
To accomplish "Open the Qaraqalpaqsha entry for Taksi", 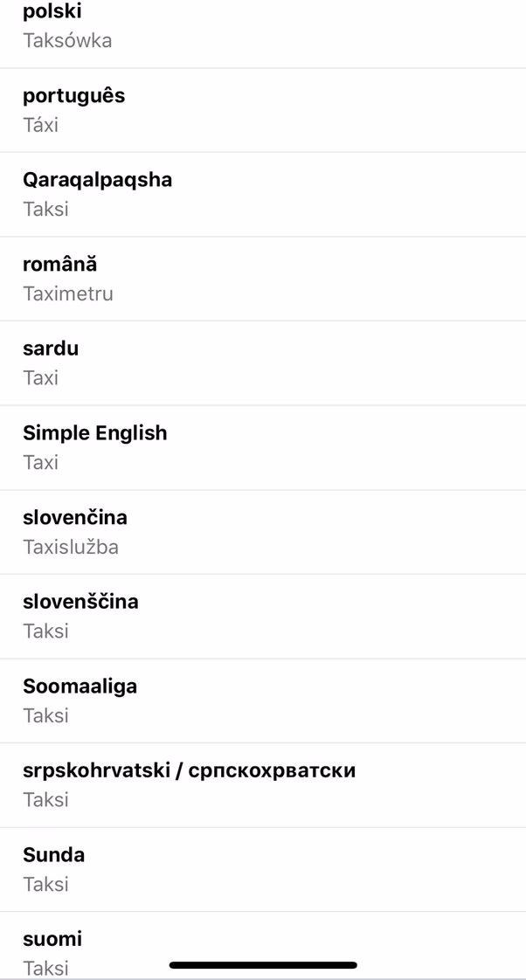I will pyautogui.click(x=262, y=194).
